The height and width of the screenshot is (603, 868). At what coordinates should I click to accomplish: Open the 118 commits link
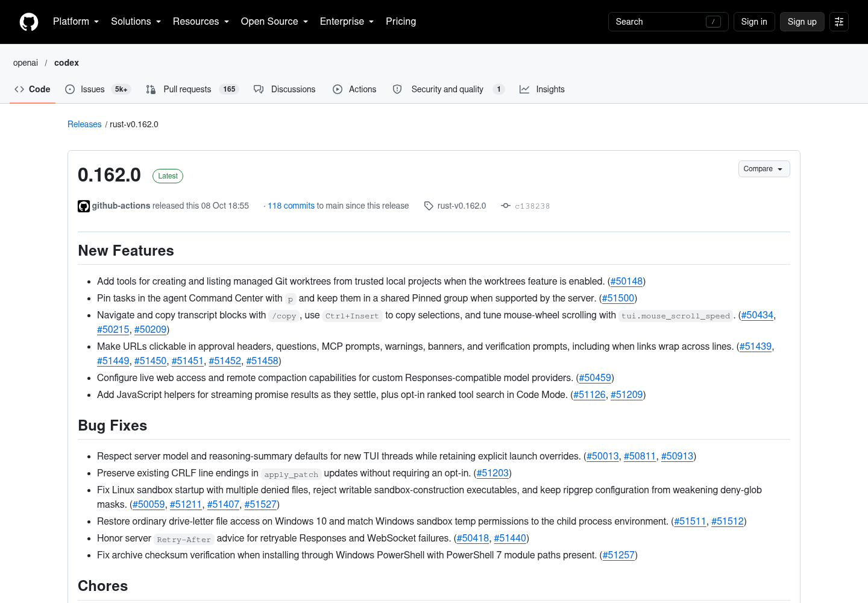tap(291, 206)
